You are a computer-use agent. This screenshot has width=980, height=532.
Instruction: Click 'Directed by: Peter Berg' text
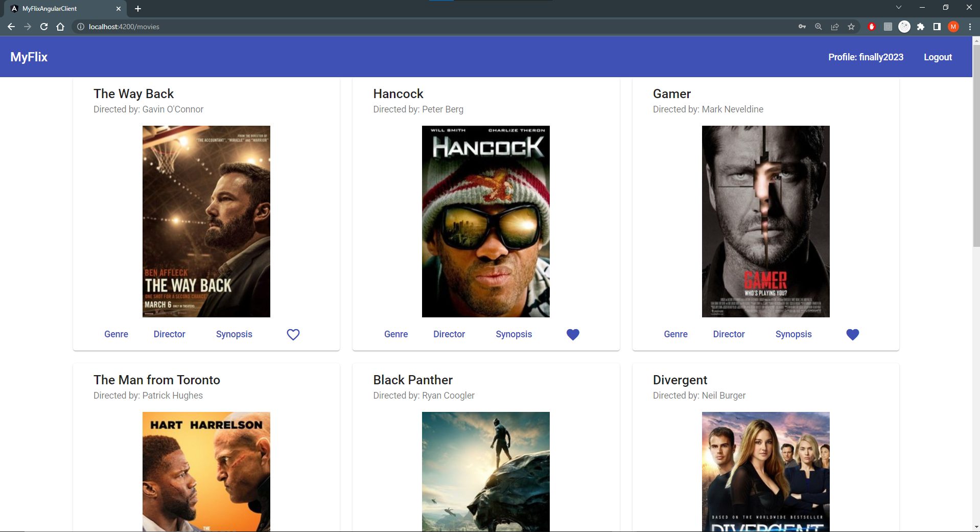click(418, 109)
